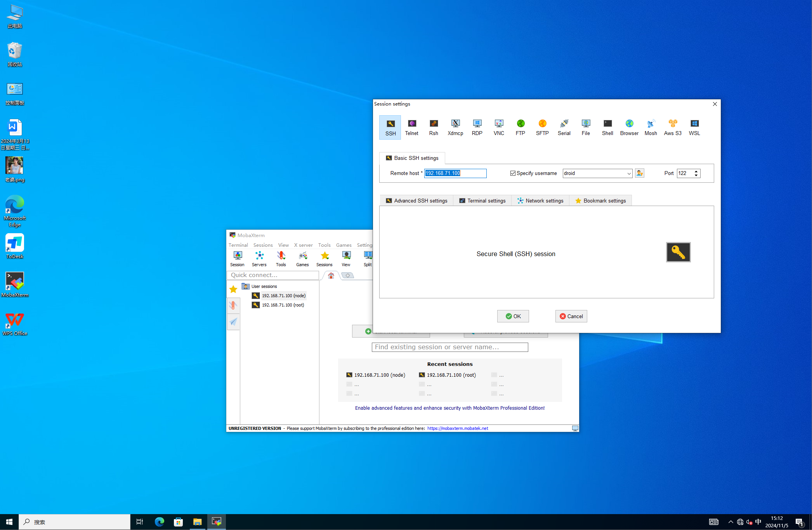Select the Browser session type
The image size is (812, 530).
coord(629,127)
